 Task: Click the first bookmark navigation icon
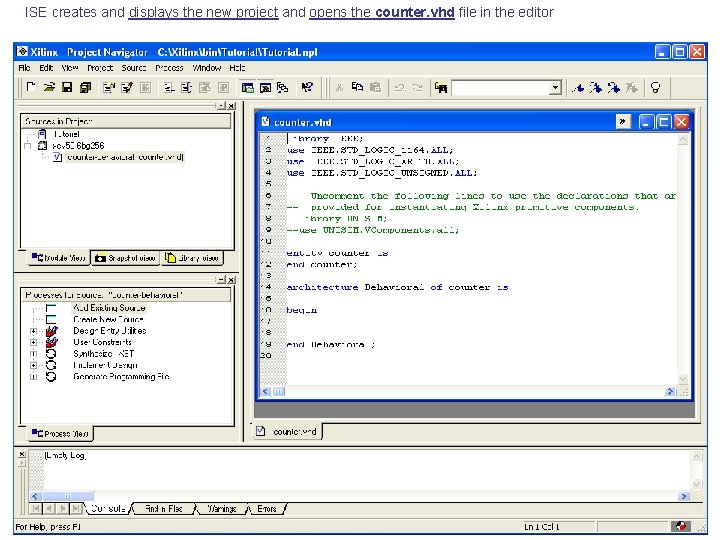578,87
